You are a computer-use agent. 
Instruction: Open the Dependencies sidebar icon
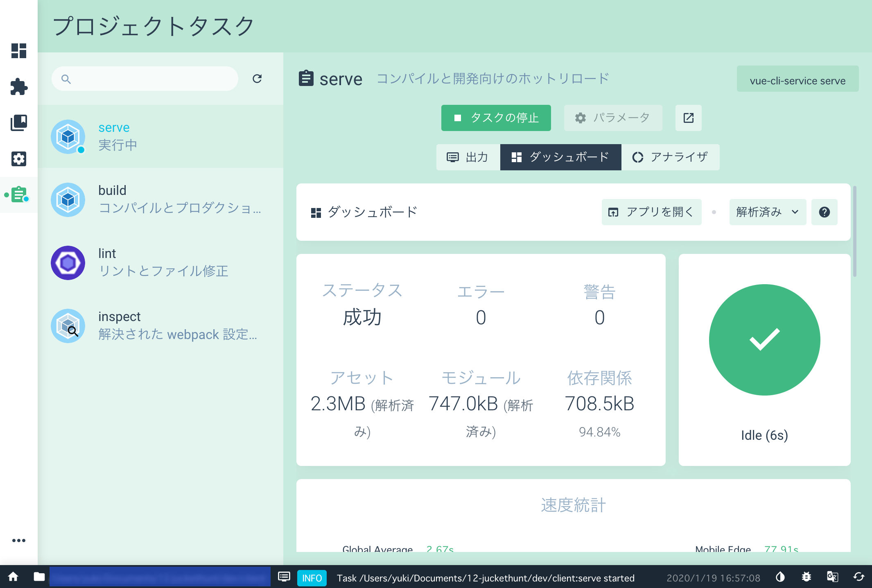click(19, 122)
